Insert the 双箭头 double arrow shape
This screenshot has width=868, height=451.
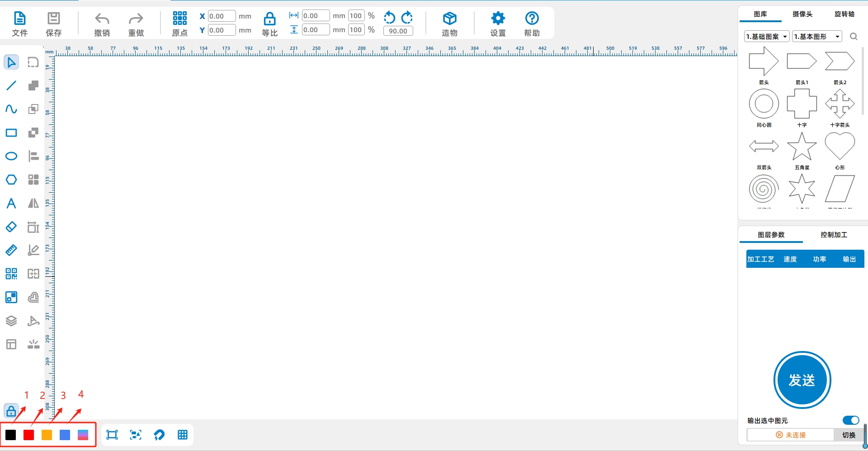[764, 146]
